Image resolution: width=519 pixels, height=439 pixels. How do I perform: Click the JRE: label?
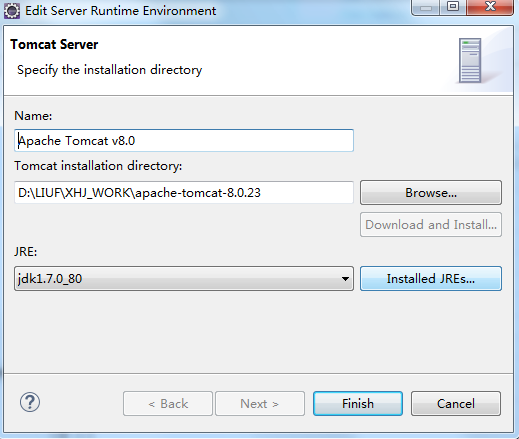(26, 252)
